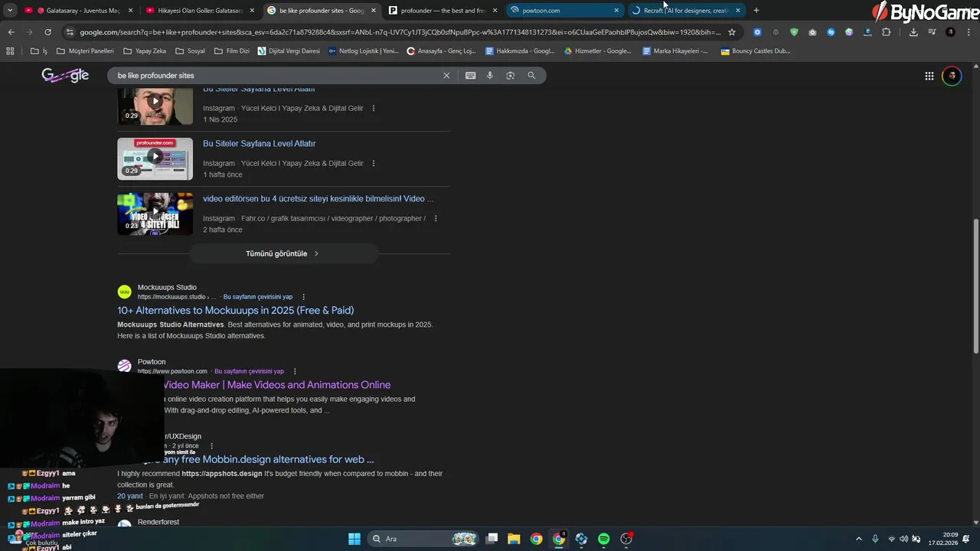Open the blue gear extension icon
This screenshot has height=551, width=980.
coord(757,32)
